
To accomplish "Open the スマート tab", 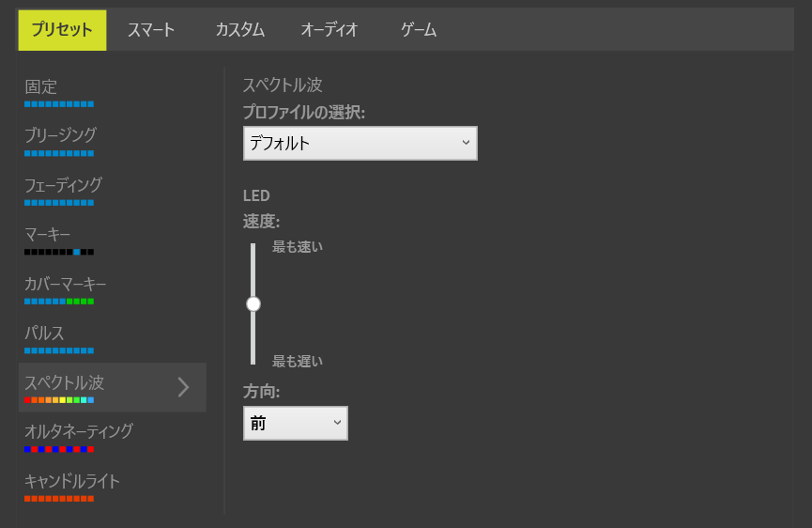I will pos(151,30).
